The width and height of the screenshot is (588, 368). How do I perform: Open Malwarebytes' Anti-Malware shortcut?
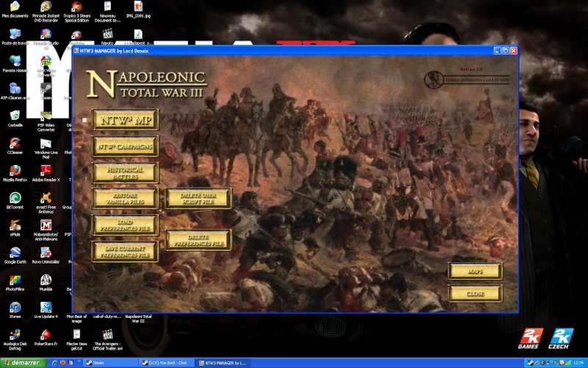(46, 230)
